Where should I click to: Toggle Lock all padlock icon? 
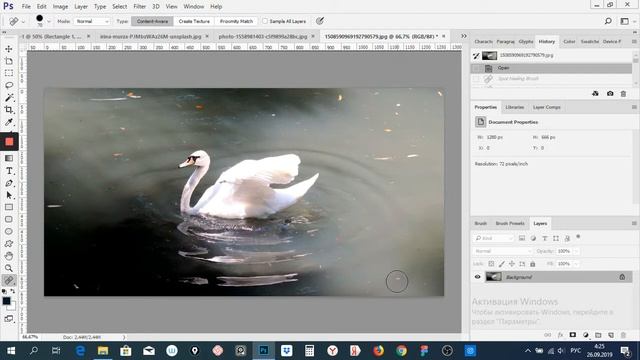(532, 264)
